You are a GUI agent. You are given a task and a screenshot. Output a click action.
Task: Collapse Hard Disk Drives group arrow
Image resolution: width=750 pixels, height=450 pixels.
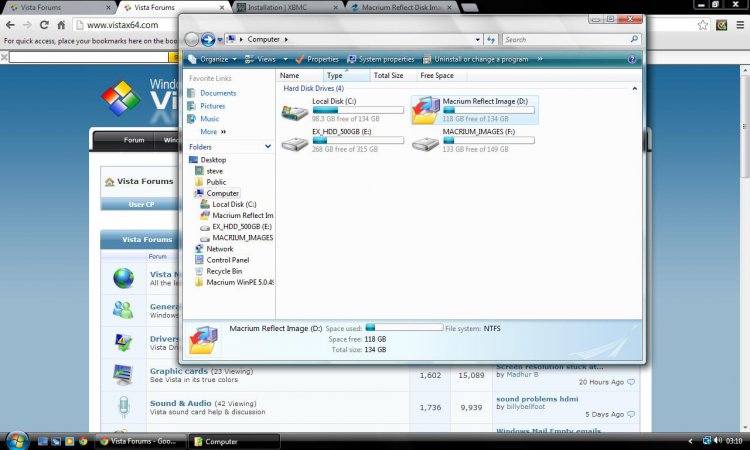(635, 88)
